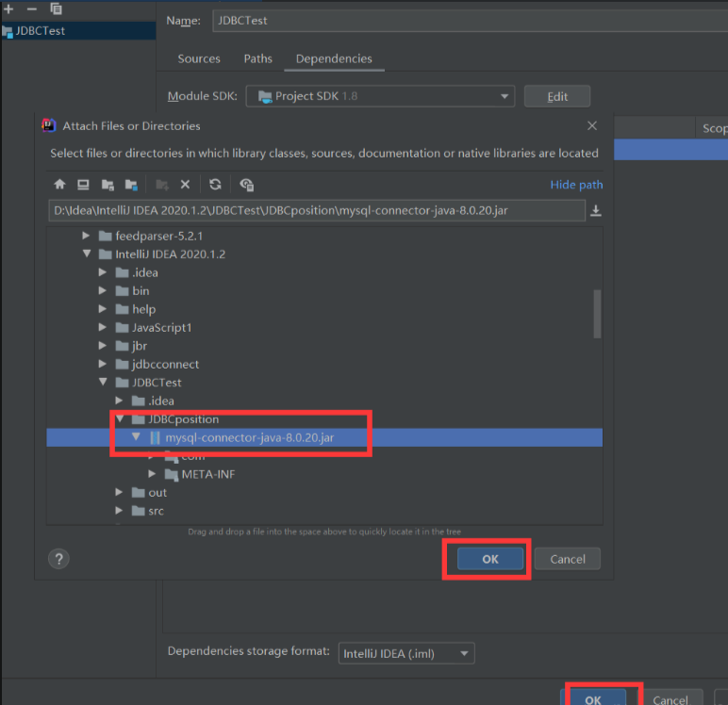This screenshot has width=728, height=705.
Task: Click Cancel in the Project Structure window
Action: (670, 697)
